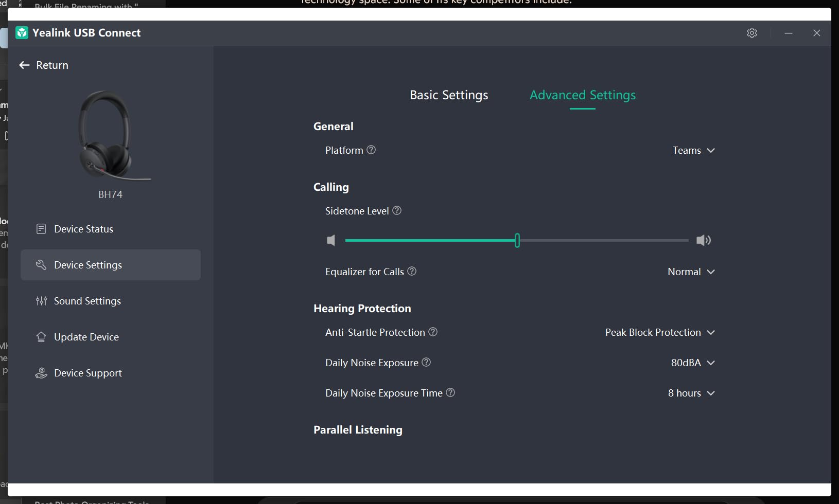This screenshot has height=504, width=839.
Task: Click the Device Settings wrench icon
Action: pyautogui.click(x=41, y=265)
